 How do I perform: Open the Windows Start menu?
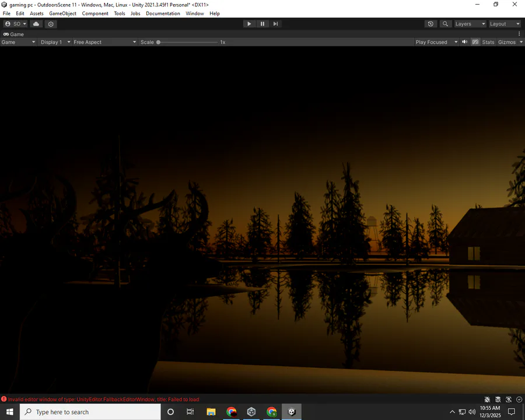click(x=10, y=412)
